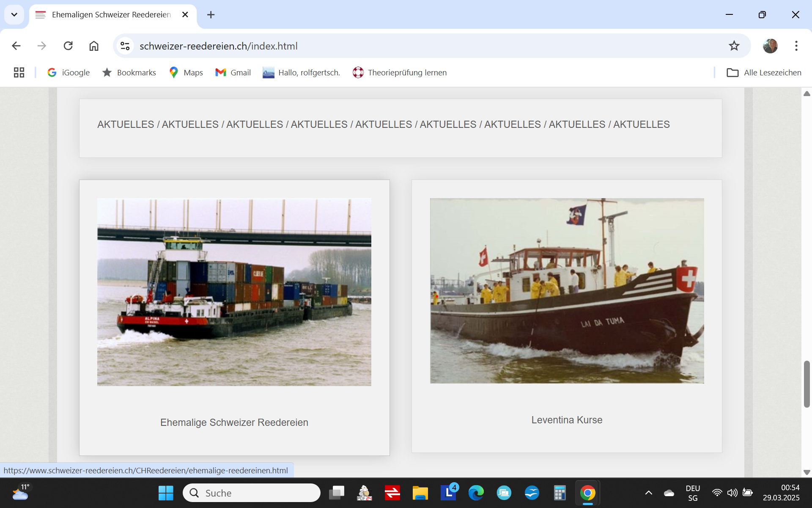This screenshot has height=508, width=812.
Task: Open Alle Lesezeichen bookmarks folder
Action: pos(764,72)
